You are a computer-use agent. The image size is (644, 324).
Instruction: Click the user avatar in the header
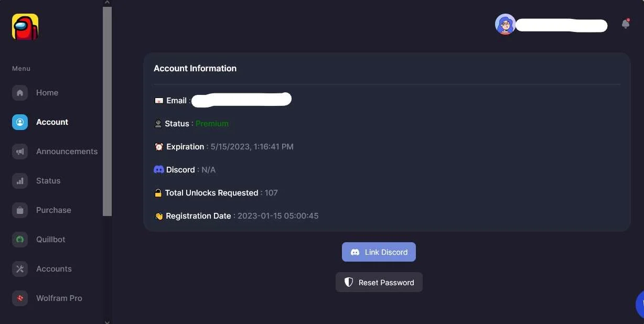click(505, 24)
